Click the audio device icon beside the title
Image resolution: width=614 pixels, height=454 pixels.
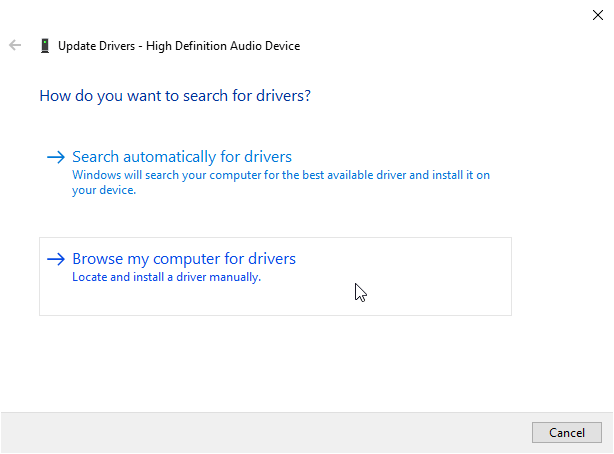[x=45, y=46]
